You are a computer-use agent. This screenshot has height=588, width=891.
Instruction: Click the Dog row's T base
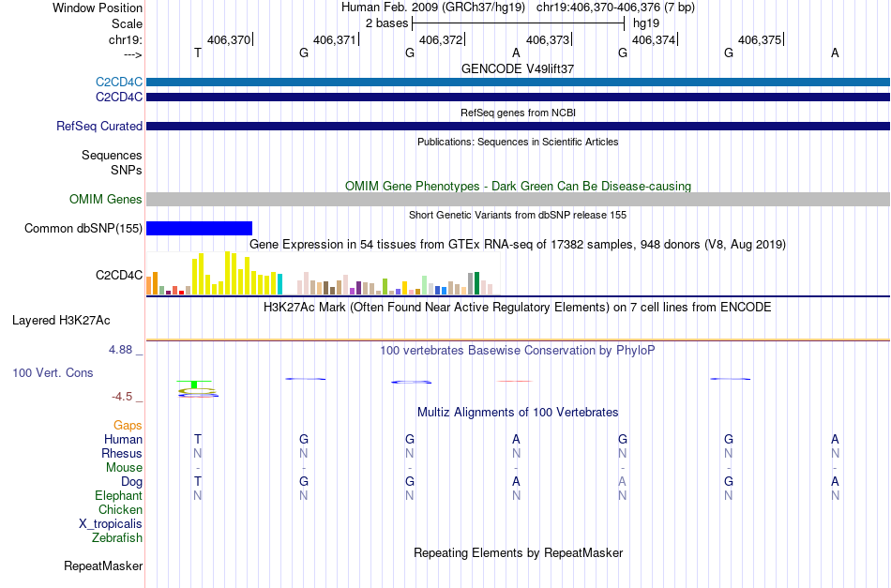coord(198,481)
